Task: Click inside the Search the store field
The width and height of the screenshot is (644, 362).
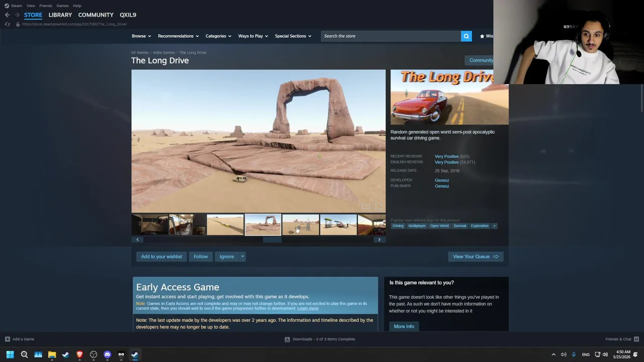Action: click(x=391, y=36)
